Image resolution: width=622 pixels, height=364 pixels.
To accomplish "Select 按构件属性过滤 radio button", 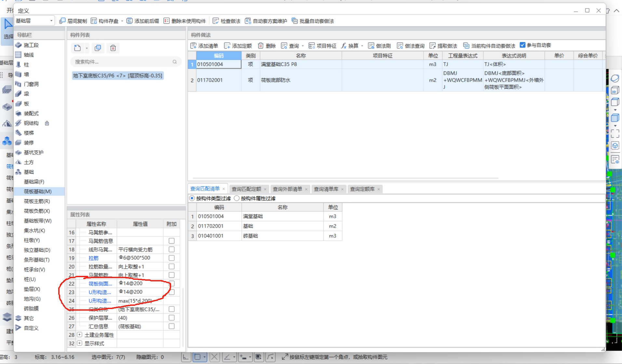I will (237, 198).
